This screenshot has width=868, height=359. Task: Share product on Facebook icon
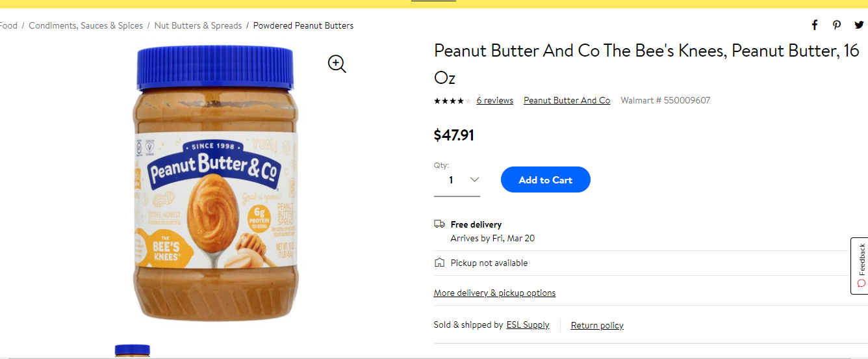(x=815, y=25)
